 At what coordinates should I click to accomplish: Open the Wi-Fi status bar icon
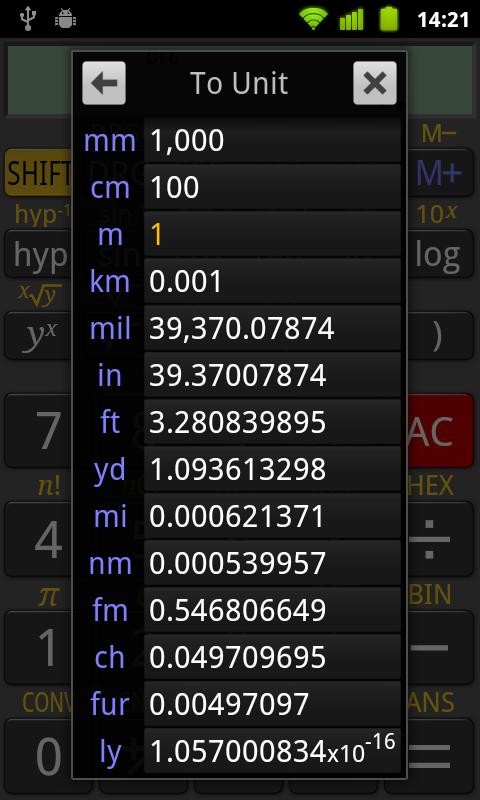coord(313,19)
